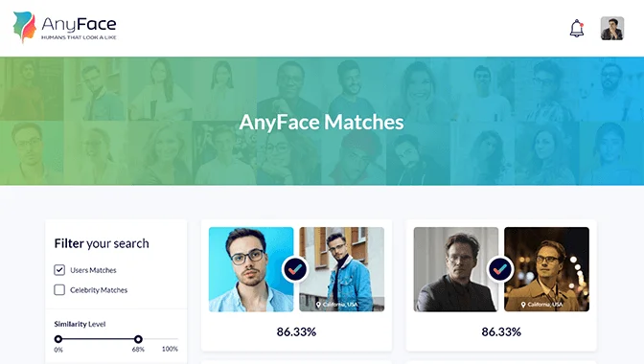Click the location pin on second match
The width and height of the screenshot is (644, 364).
point(523,305)
